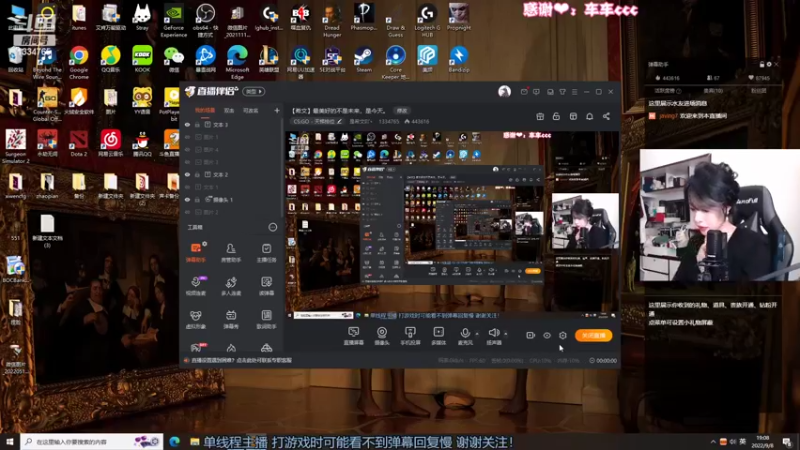Click the 修改 button beside stream title
Screen dimensions: 800x450
[x=402, y=110]
